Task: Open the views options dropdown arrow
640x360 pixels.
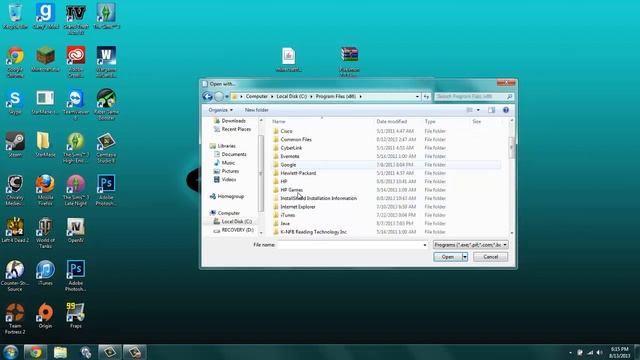Action: click(x=478, y=110)
